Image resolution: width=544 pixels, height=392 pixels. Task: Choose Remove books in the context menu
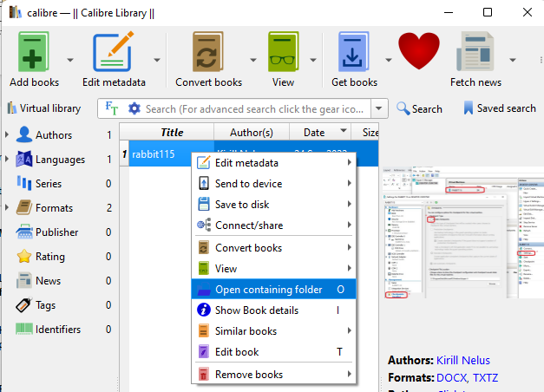[x=273, y=375]
